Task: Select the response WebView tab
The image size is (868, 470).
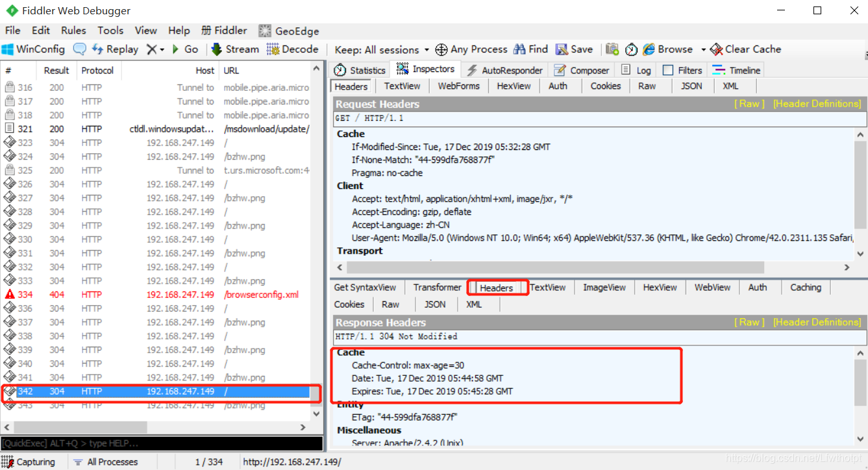Action: [712, 288]
